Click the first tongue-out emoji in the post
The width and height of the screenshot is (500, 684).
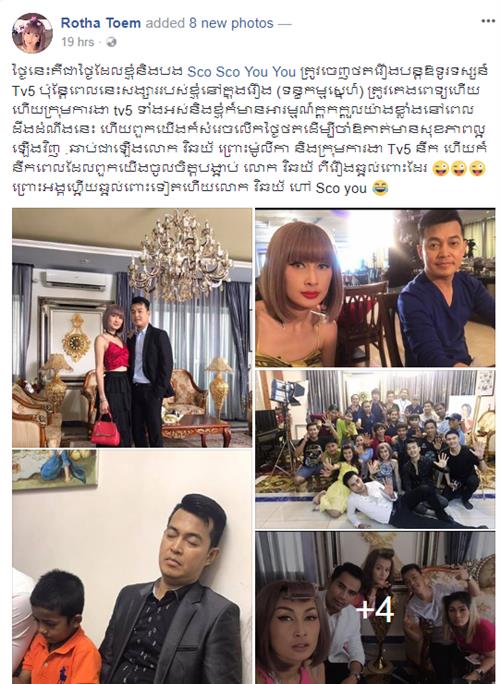point(441,169)
